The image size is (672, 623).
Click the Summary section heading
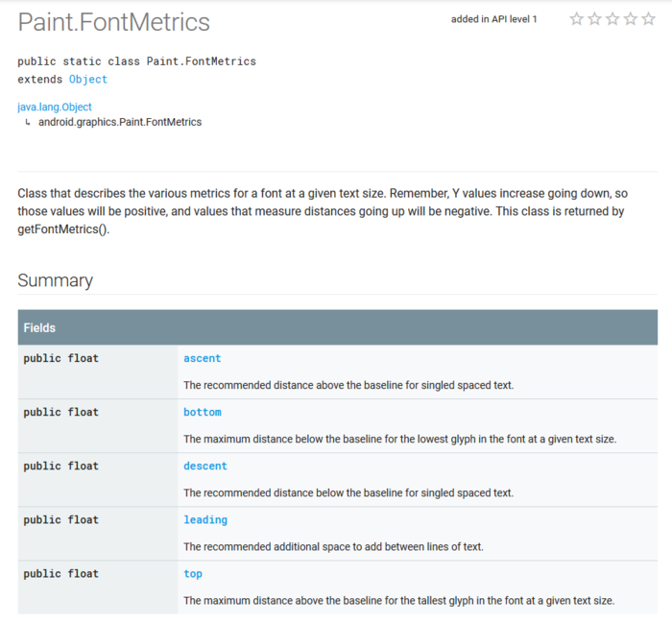pyautogui.click(x=55, y=280)
